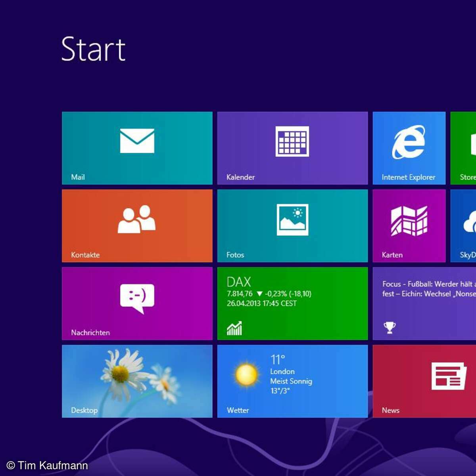The height and width of the screenshot is (476, 476).
Task: Open the Kontakte people icon
Action: coord(137,219)
